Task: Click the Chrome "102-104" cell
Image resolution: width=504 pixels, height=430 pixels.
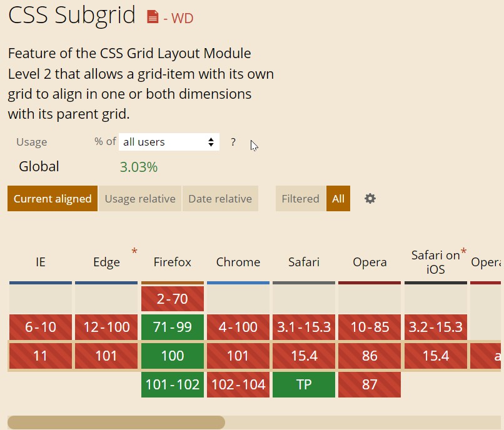Action: (238, 385)
